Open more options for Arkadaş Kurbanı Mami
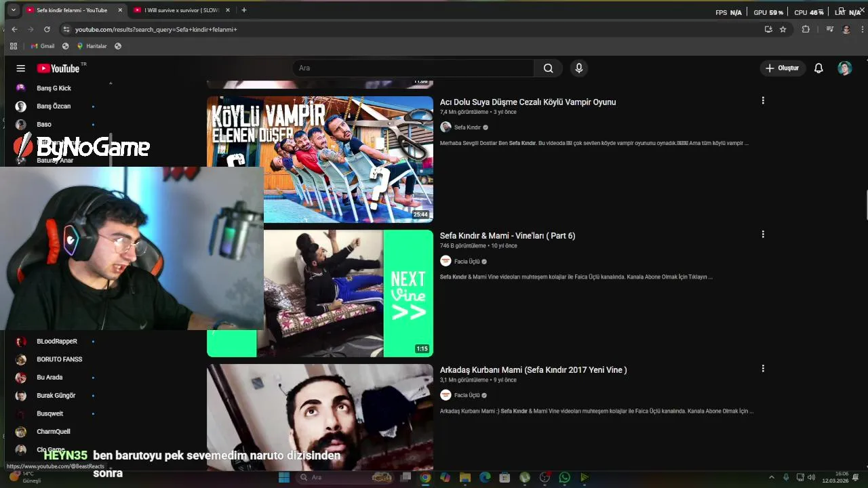The image size is (868, 488). (763, 369)
